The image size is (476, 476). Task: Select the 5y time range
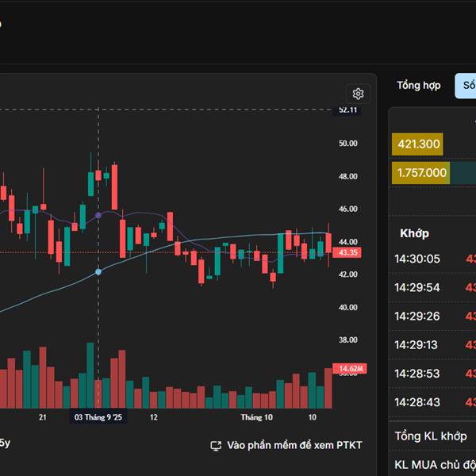click(4, 443)
